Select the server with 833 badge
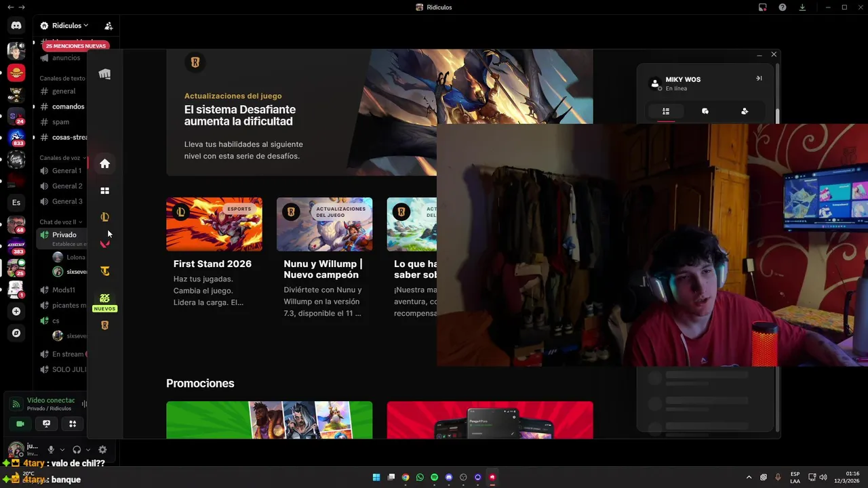Screen dimensions: 868x488 pos(16,138)
